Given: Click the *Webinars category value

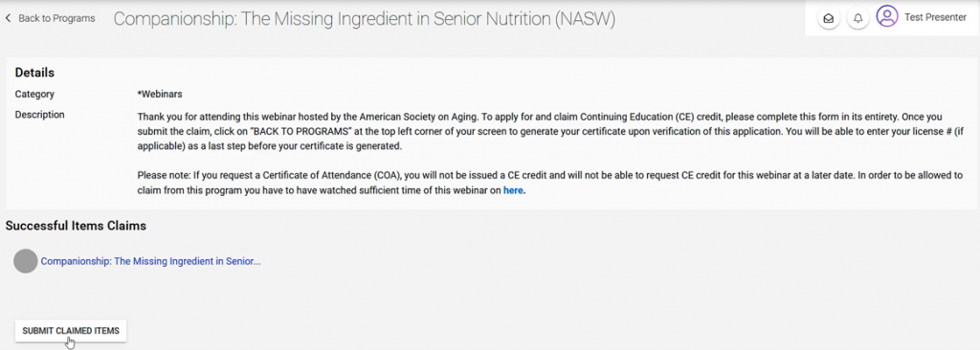Looking at the screenshot, I should click(160, 95).
